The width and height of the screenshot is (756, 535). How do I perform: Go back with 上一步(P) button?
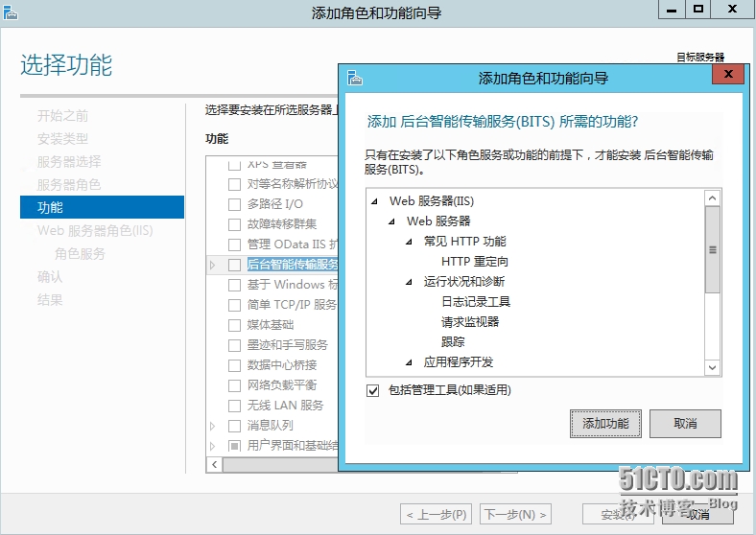(436, 514)
